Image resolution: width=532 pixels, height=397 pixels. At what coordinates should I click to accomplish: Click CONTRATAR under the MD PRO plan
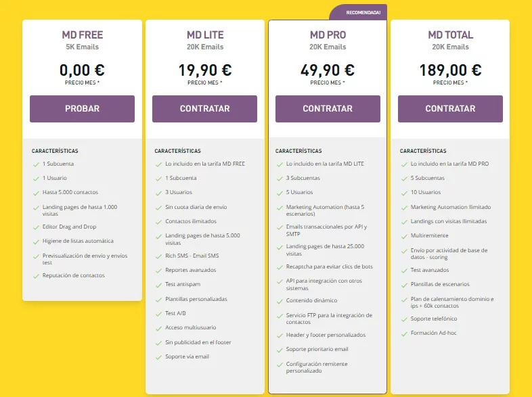[x=328, y=109]
